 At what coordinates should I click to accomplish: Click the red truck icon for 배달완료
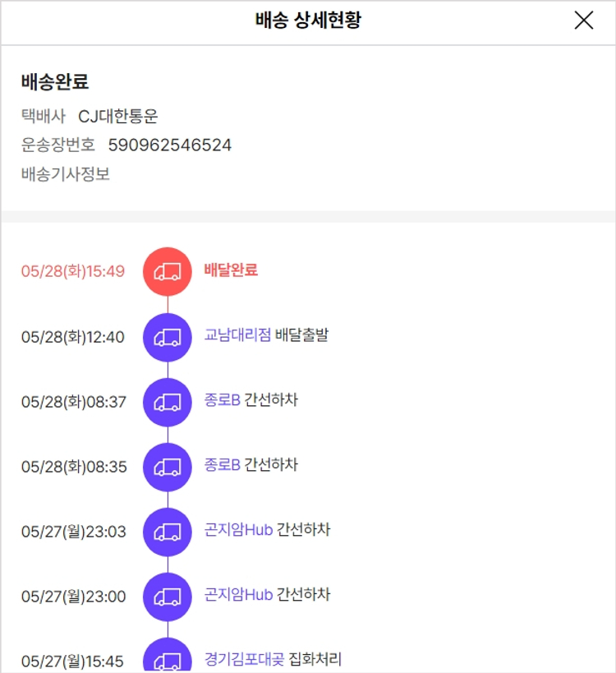coord(168,271)
